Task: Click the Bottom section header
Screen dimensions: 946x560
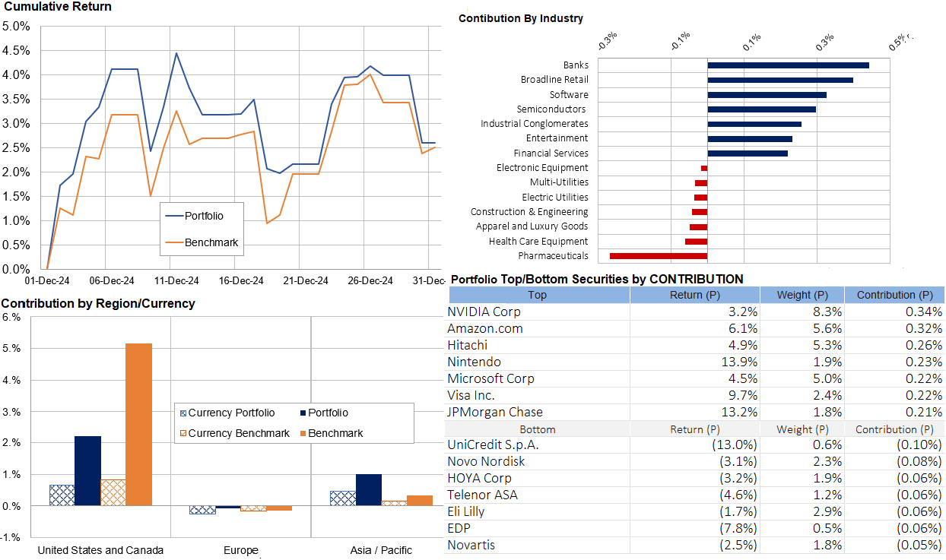Action: pos(538,429)
